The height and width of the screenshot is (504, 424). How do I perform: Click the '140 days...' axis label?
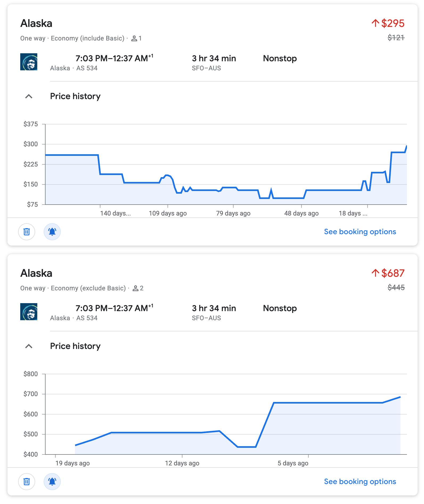[x=115, y=213]
